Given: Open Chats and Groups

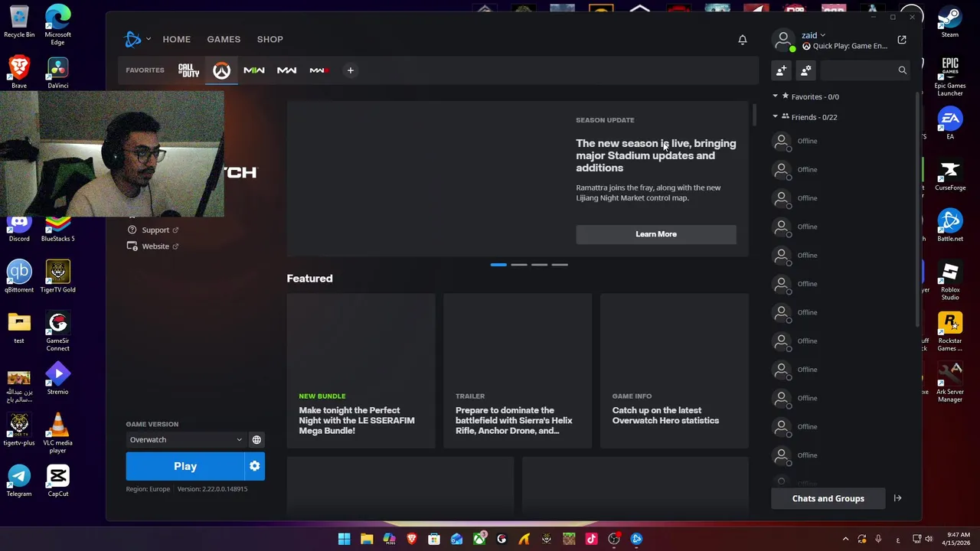Looking at the screenshot, I should [828, 498].
